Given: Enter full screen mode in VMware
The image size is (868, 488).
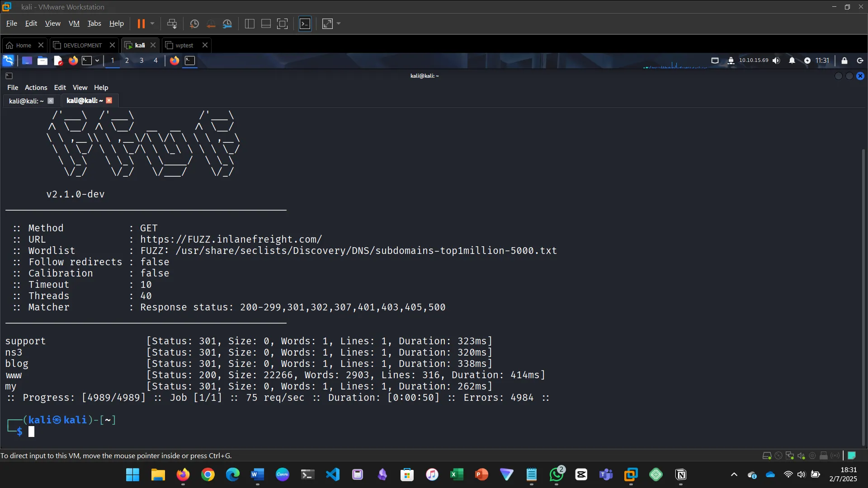Looking at the screenshot, I should pos(282,23).
